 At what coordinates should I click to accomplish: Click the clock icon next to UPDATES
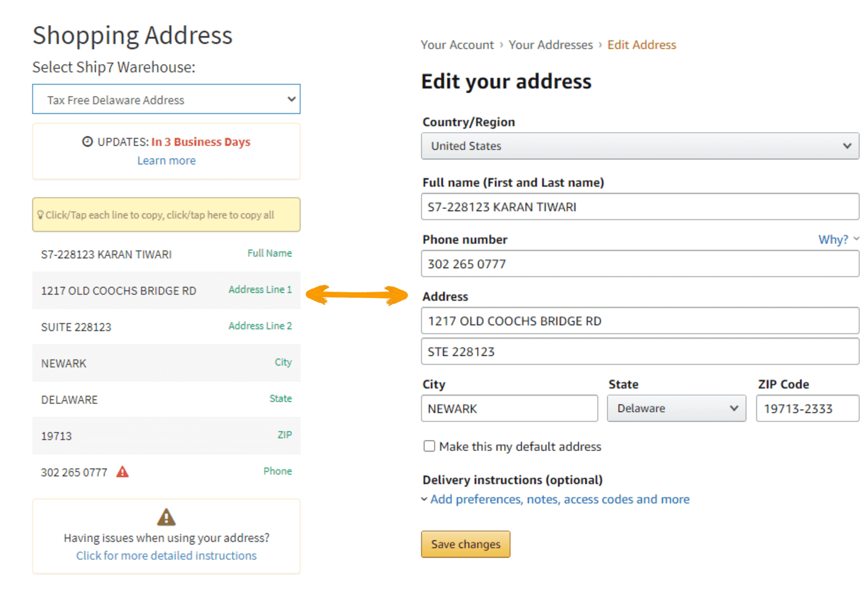point(87,142)
